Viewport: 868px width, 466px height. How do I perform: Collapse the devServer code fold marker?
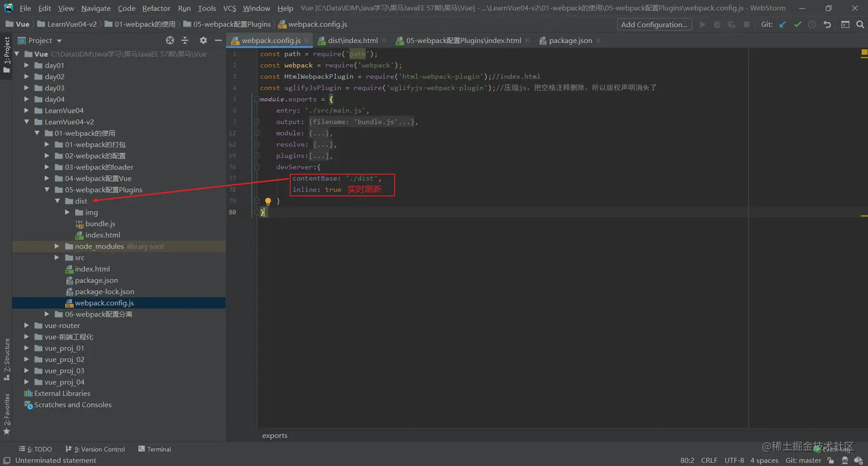pyautogui.click(x=257, y=167)
